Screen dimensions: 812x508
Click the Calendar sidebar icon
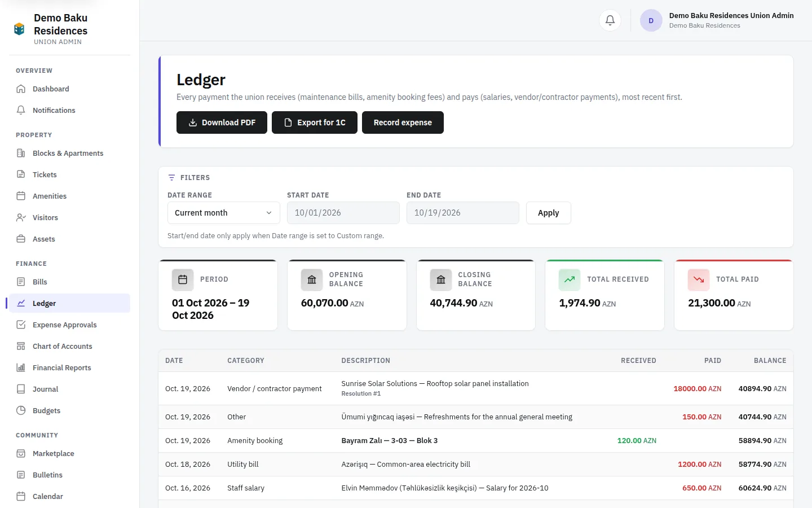click(21, 496)
